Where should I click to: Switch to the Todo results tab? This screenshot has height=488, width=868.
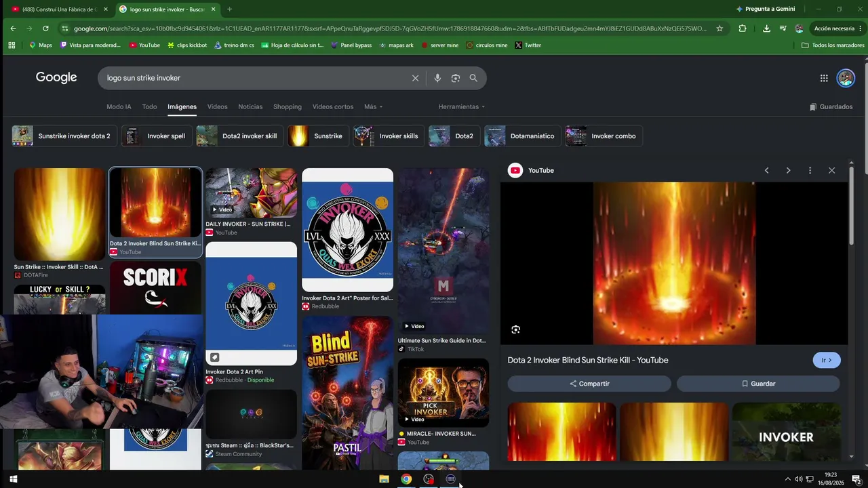click(149, 106)
